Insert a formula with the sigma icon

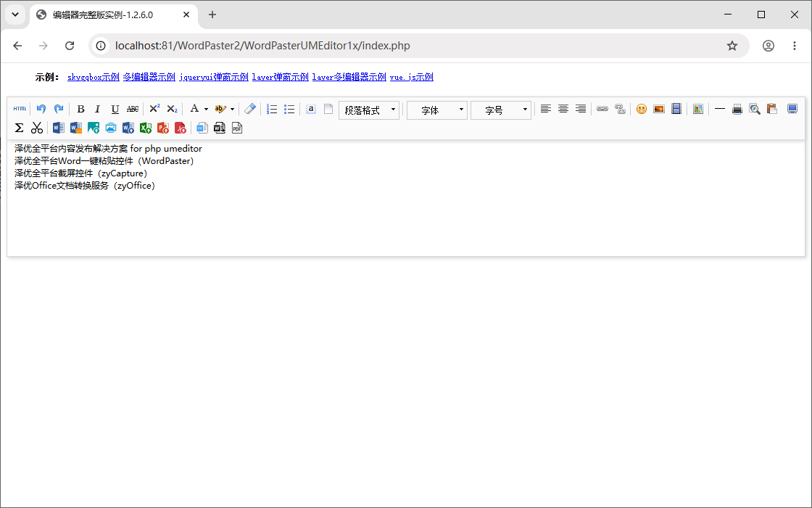19,128
